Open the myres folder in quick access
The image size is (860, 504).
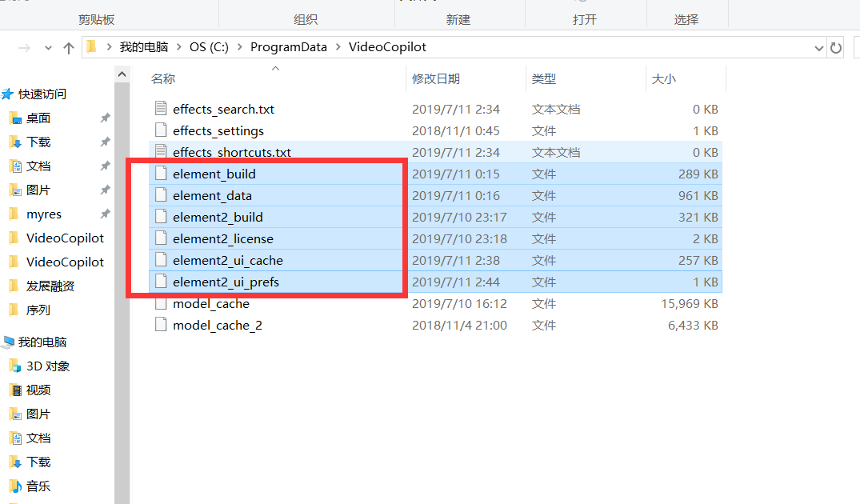click(x=43, y=214)
